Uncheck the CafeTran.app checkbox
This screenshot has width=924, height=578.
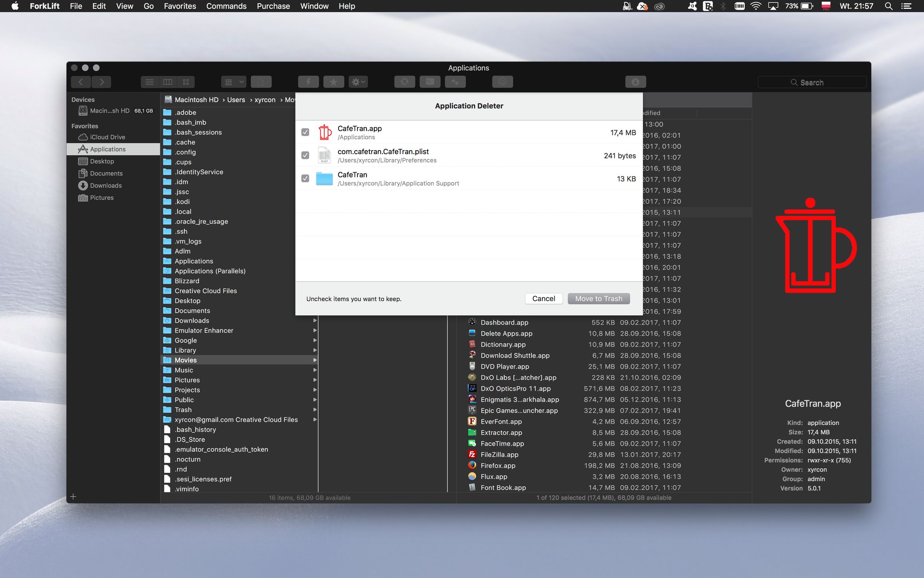click(x=305, y=132)
